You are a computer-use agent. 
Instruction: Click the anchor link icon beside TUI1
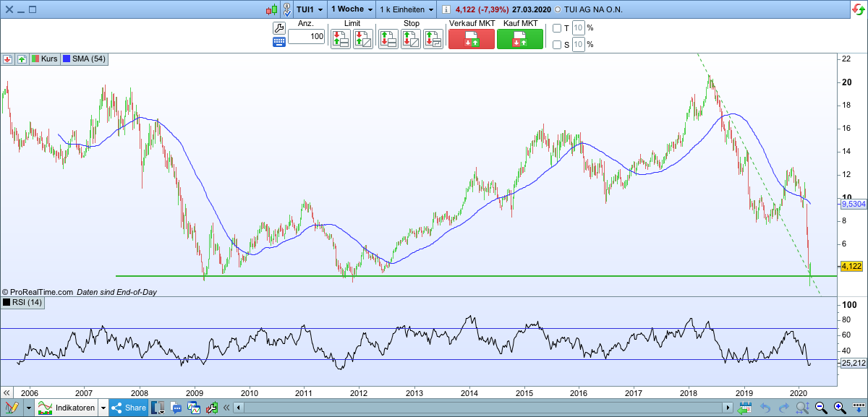click(x=288, y=9)
